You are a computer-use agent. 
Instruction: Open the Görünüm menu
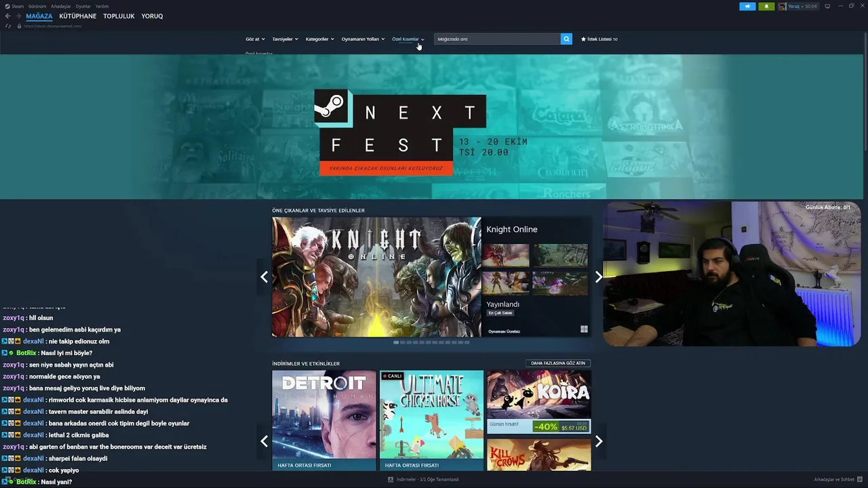coord(37,6)
